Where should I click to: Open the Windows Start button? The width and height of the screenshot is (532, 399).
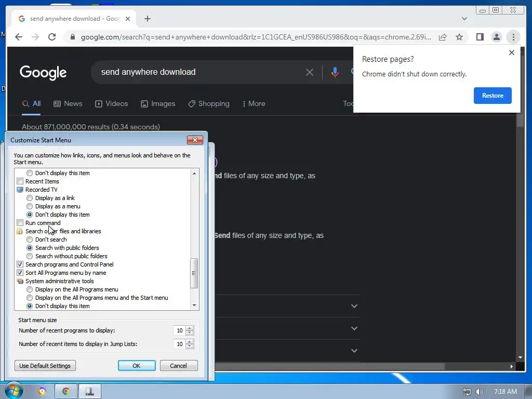coord(14,391)
